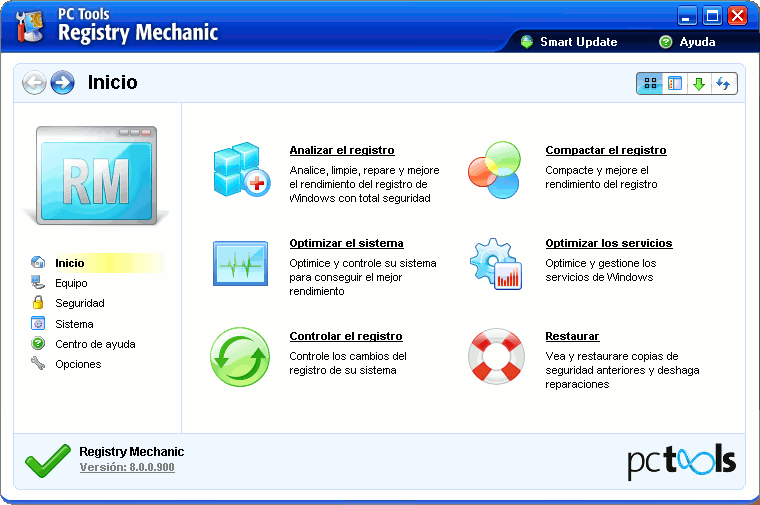
Task: Click the green checkmark status icon
Action: [x=48, y=460]
